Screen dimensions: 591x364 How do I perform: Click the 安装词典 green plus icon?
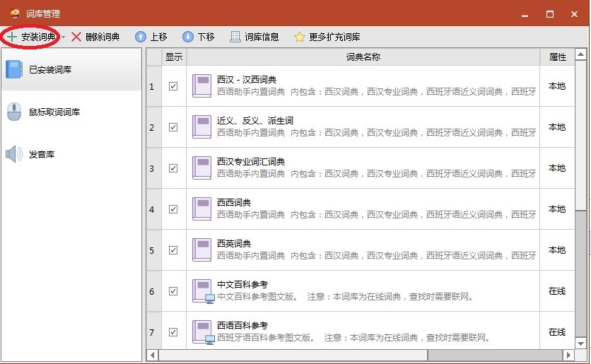(x=12, y=37)
